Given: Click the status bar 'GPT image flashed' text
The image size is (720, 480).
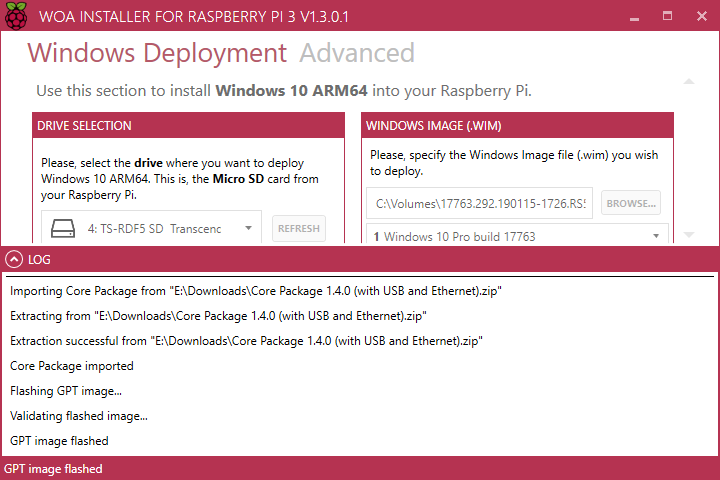Looking at the screenshot, I should [x=53, y=469].
